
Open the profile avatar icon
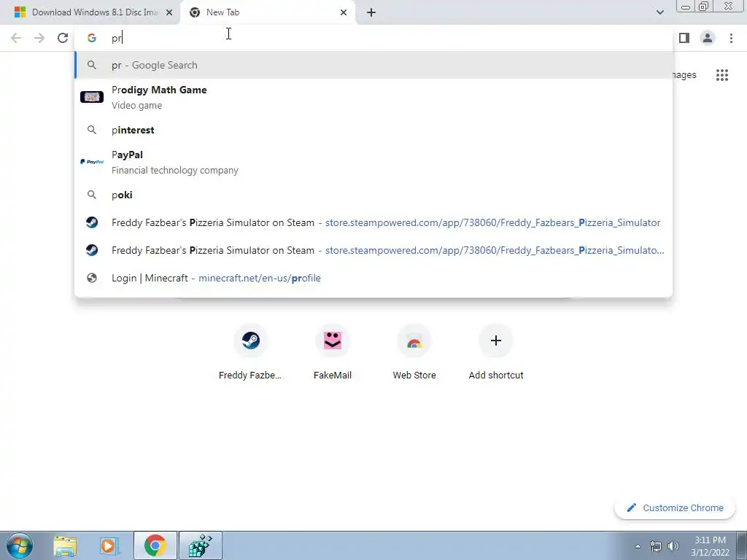point(708,38)
